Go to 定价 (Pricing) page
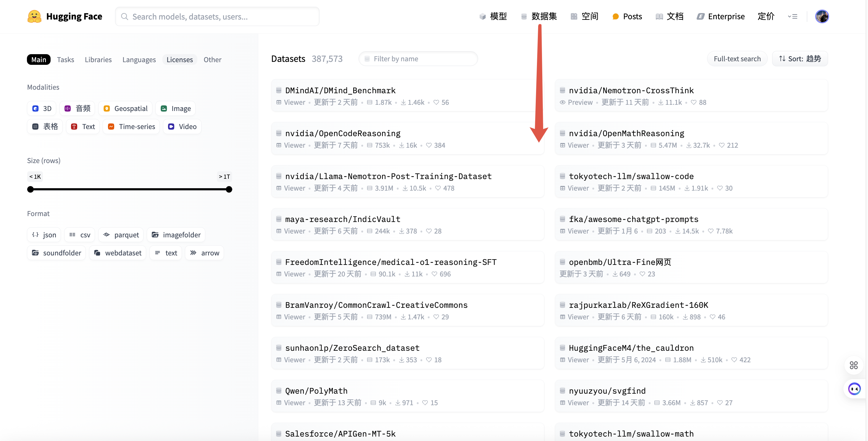The height and width of the screenshot is (441, 868). coord(766,16)
